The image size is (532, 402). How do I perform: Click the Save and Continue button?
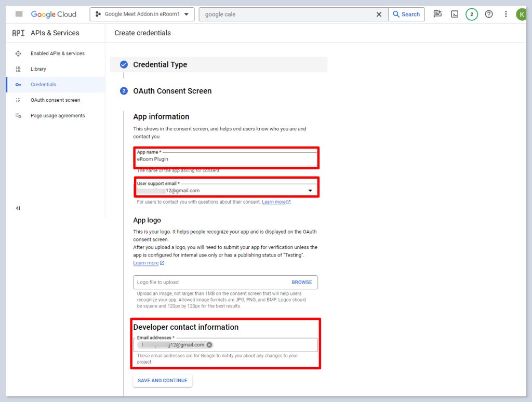pyautogui.click(x=163, y=381)
